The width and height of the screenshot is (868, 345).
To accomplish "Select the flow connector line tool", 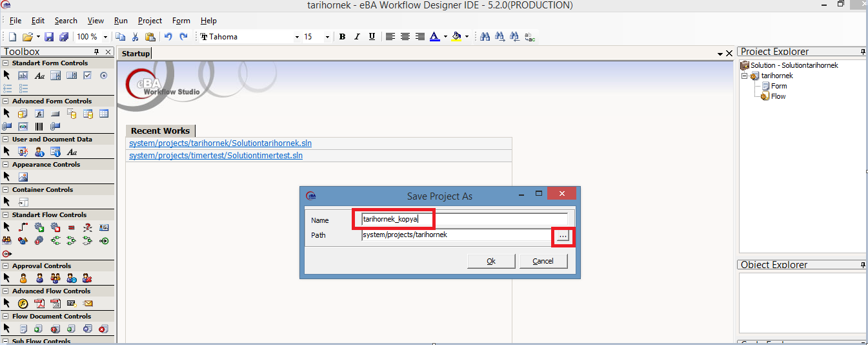I will coord(23,227).
